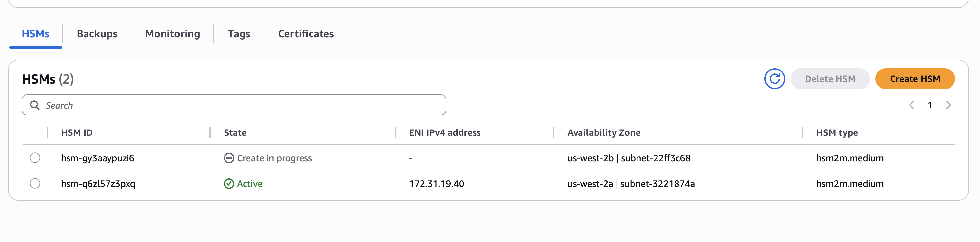Select the HSMs tab
980x242 pixels.
pyautogui.click(x=35, y=34)
